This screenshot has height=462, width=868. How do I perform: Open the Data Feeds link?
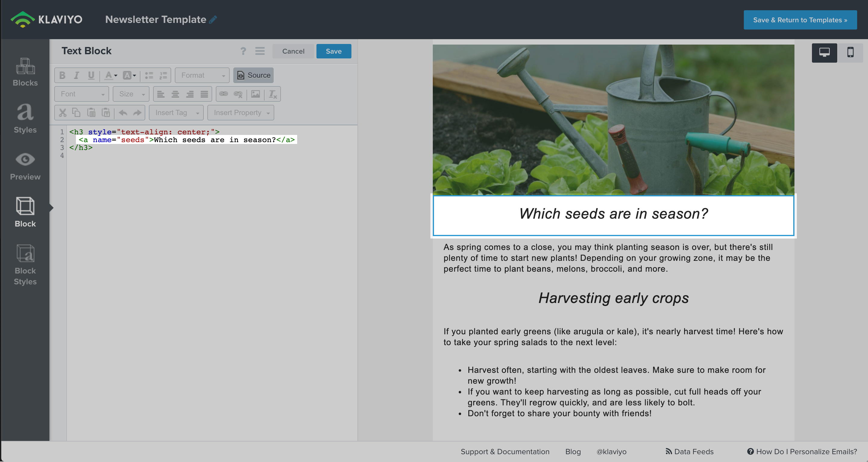(689, 451)
